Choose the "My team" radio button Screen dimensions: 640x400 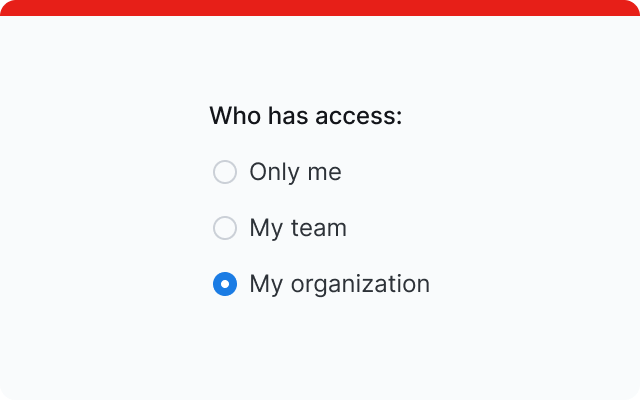coord(225,228)
